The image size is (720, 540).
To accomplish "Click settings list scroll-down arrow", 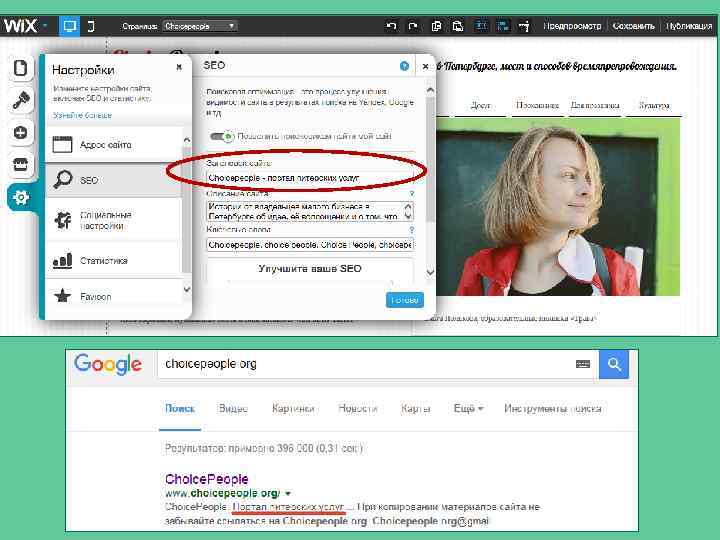I will [x=186, y=289].
